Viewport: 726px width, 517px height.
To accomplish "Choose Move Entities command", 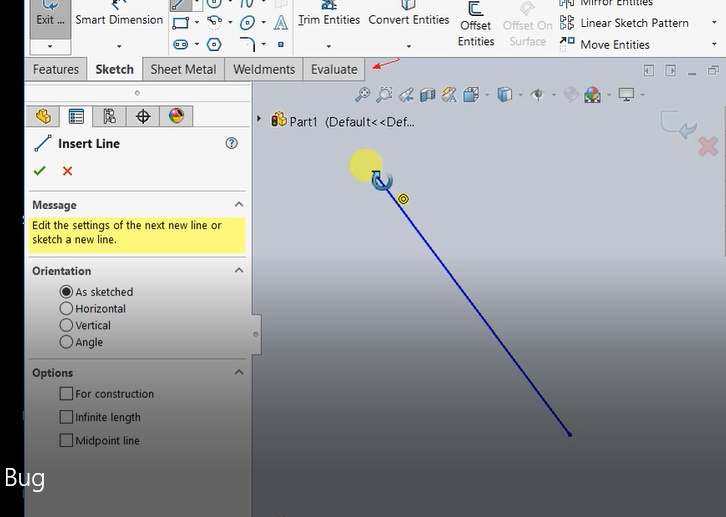I will [x=605, y=44].
